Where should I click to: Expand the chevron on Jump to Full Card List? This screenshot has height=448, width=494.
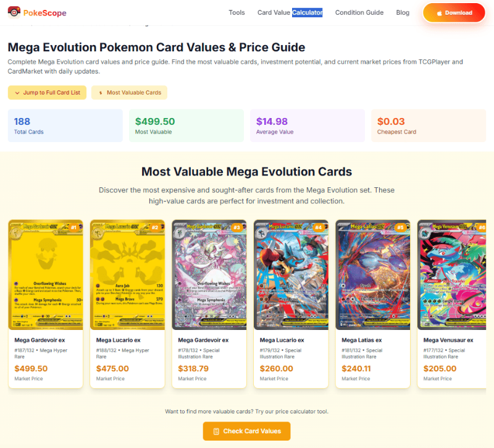tap(17, 93)
